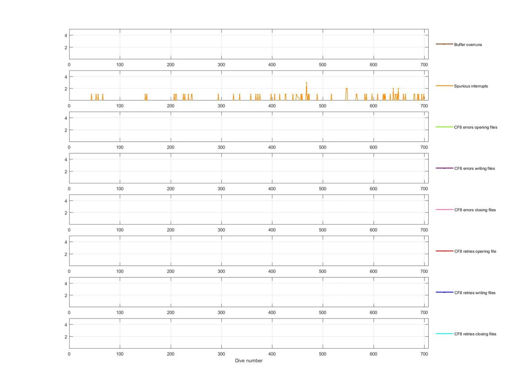Click y-axis tick 2 of CF8 errors writing files plot
This screenshot has height=392, width=532.
(x=66, y=171)
